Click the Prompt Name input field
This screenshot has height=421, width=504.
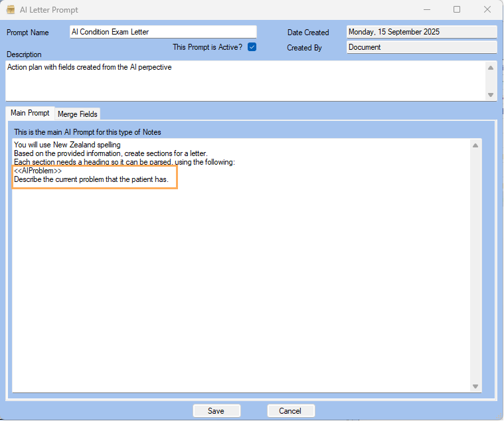coord(163,32)
